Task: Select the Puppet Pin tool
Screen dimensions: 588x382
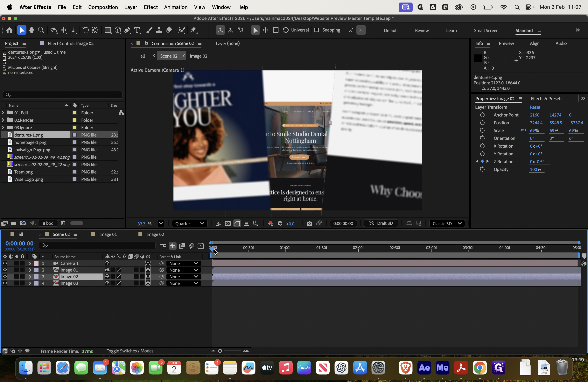Action: click(x=193, y=30)
